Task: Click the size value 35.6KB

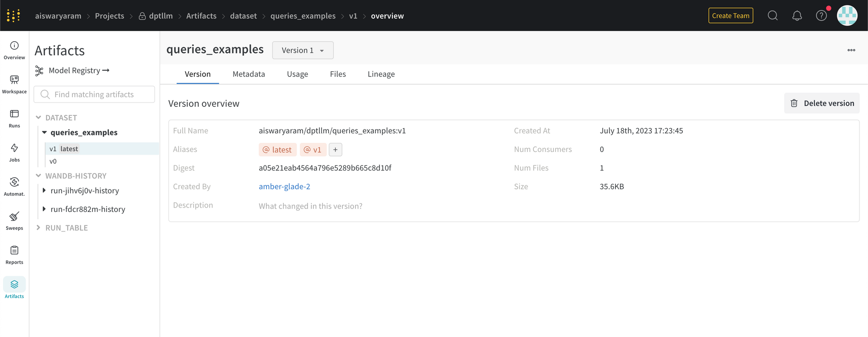Action: pos(612,187)
